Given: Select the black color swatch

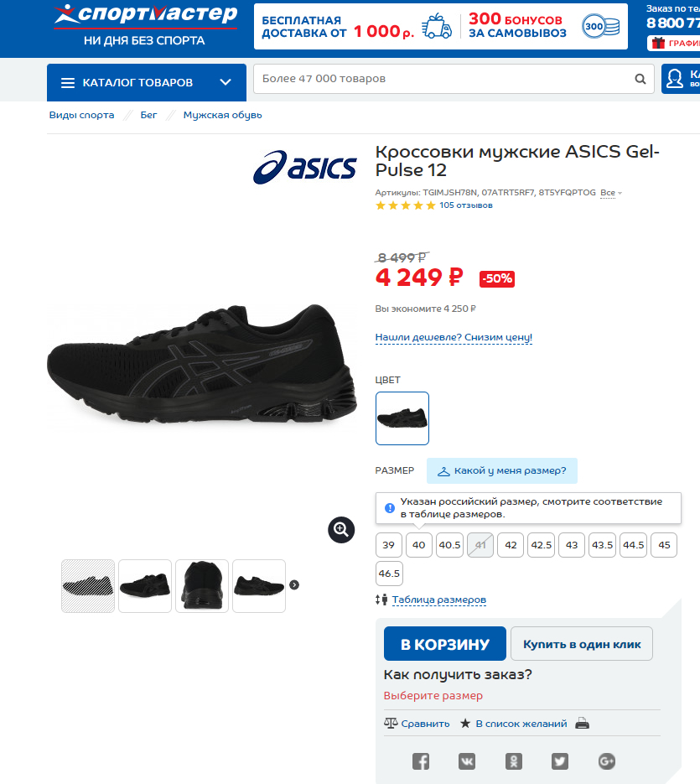Looking at the screenshot, I should [402, 418].
